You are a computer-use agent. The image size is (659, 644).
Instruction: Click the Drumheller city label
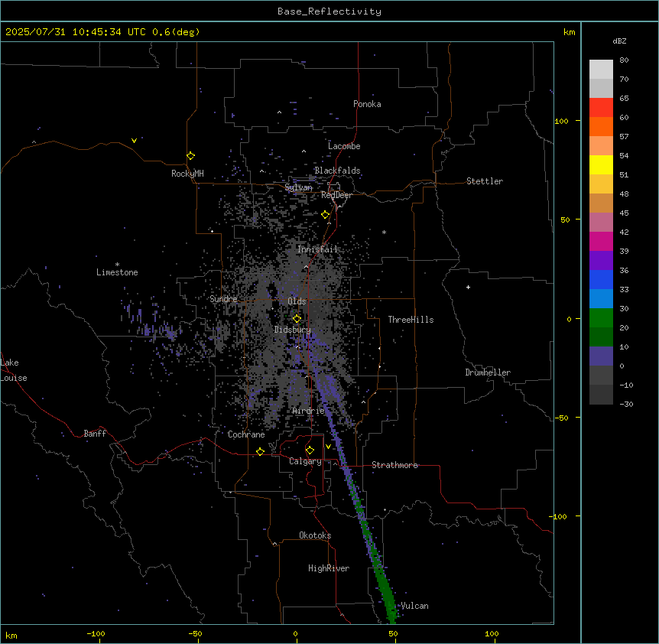pyautogui.click(x=488, y=372)
